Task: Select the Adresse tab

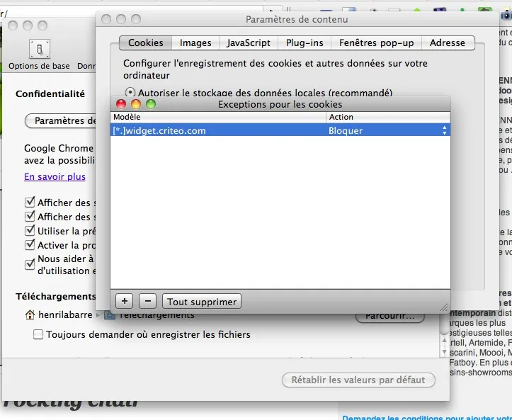Action: [x=448, y=42]
